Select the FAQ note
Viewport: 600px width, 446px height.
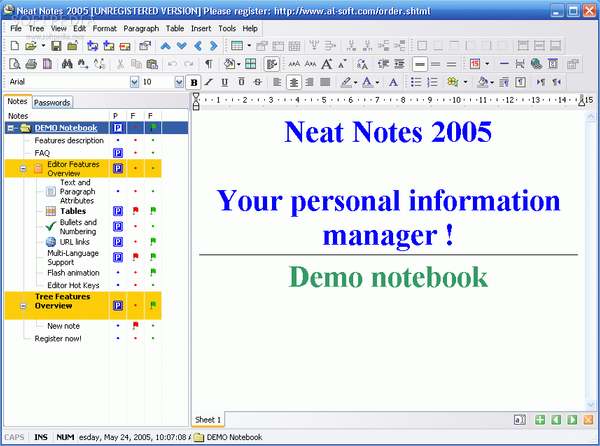(x=42, y=153)
